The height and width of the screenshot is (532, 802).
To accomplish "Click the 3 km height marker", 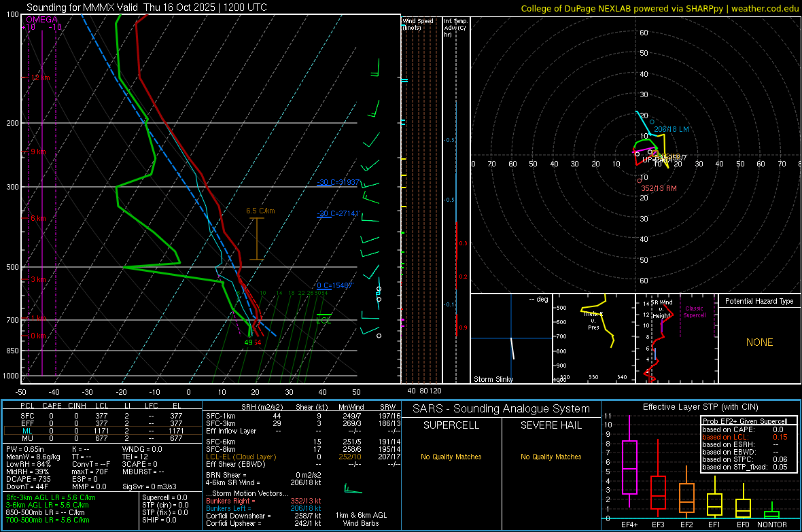I will [37, 280].
